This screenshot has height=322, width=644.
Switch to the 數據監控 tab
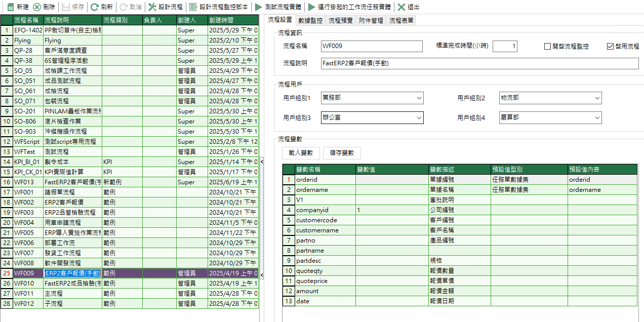pos(310,21)
